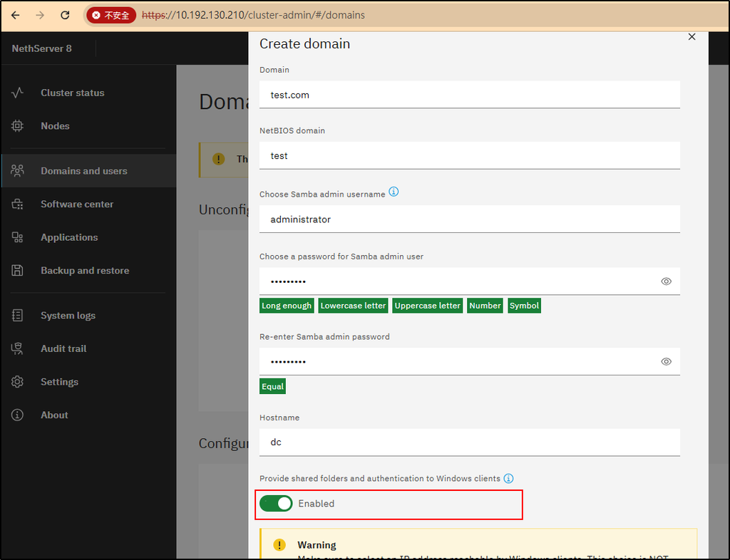Click the Samba admin username field
The width and height of the screenshot is (730, 560).
469,219
